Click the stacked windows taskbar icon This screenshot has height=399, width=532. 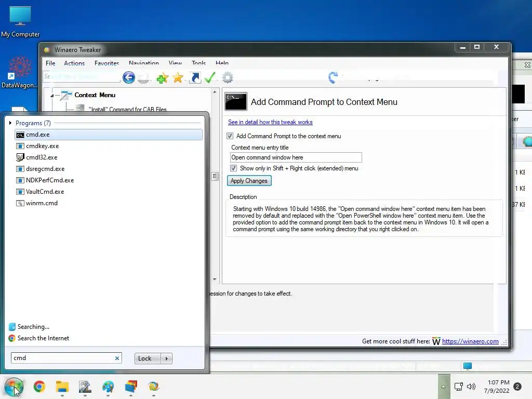click(131, 387)
